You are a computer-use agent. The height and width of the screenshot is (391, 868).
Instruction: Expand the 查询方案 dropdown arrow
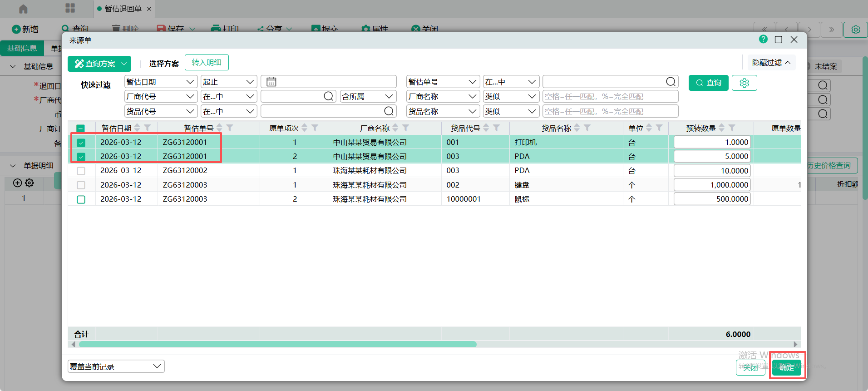pos(124,64)
